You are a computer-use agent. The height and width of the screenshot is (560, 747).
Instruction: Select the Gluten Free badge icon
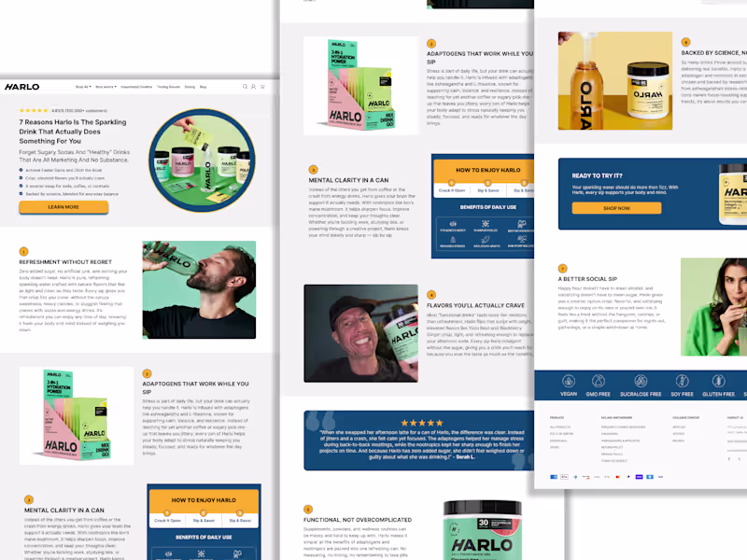[718, 382]
